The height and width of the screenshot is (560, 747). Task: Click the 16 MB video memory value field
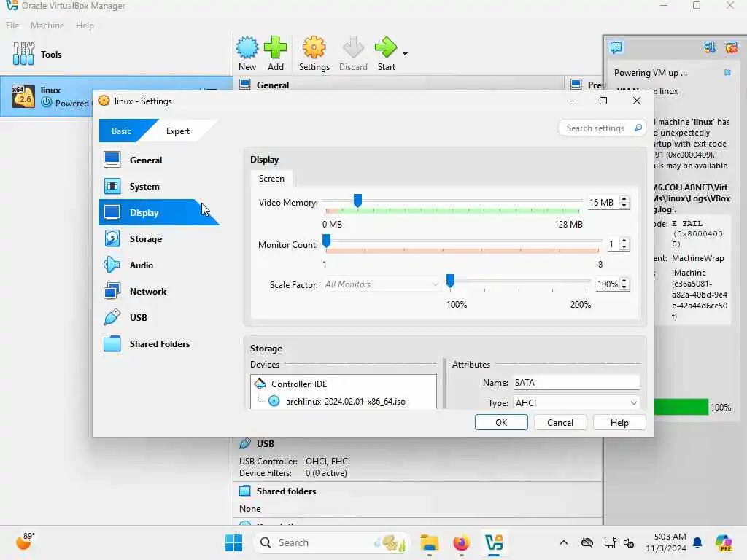point(602,203)
